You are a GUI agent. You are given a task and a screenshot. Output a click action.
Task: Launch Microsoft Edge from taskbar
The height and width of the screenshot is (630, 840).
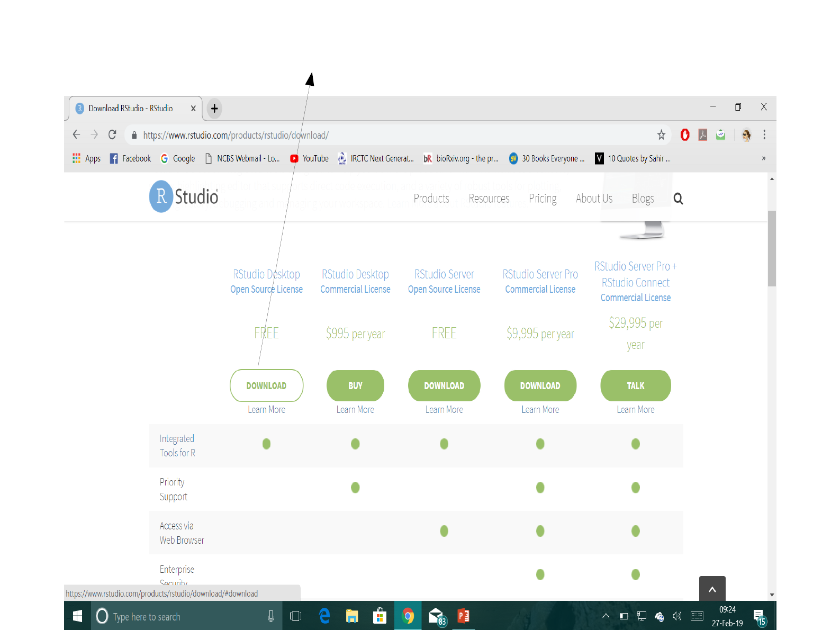click(x=324, y=616)
